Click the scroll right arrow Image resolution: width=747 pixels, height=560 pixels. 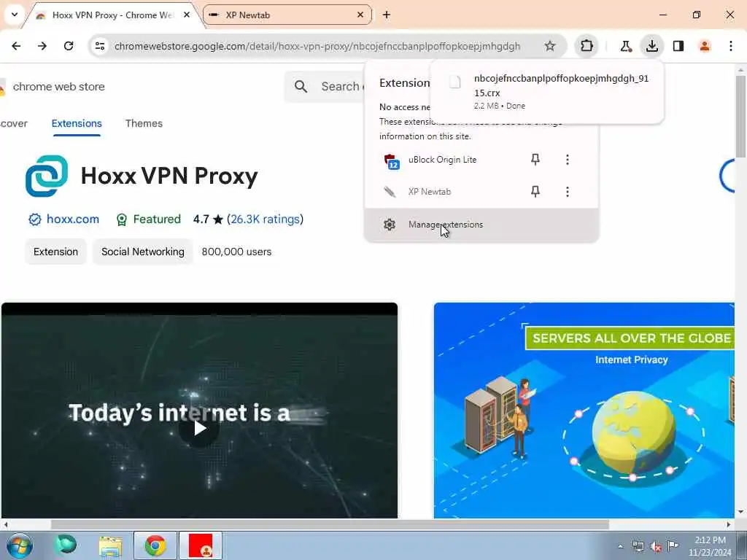[x=729, y=525]
